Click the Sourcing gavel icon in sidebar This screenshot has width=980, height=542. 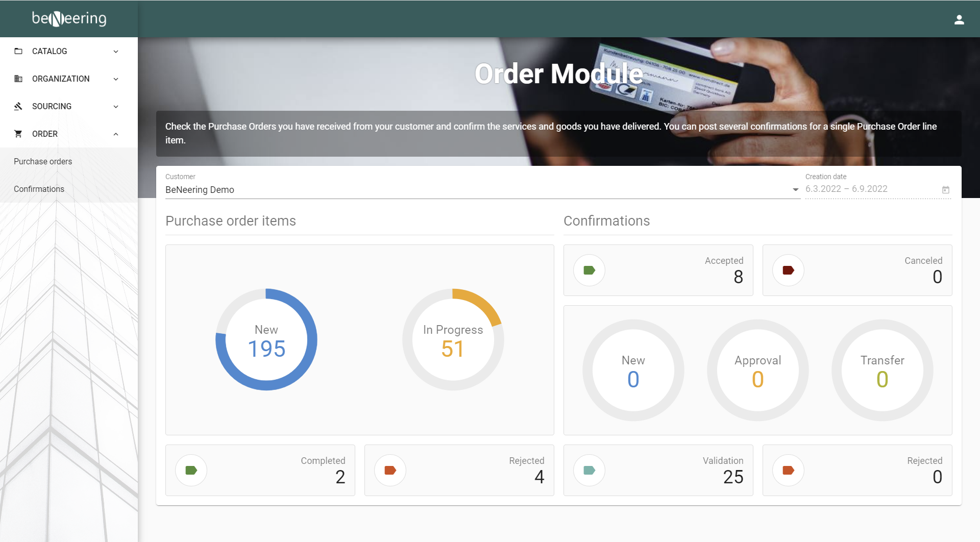[18, 106]
